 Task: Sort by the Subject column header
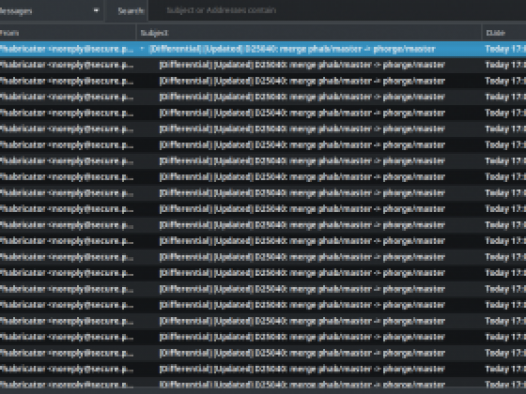(309, 33)
